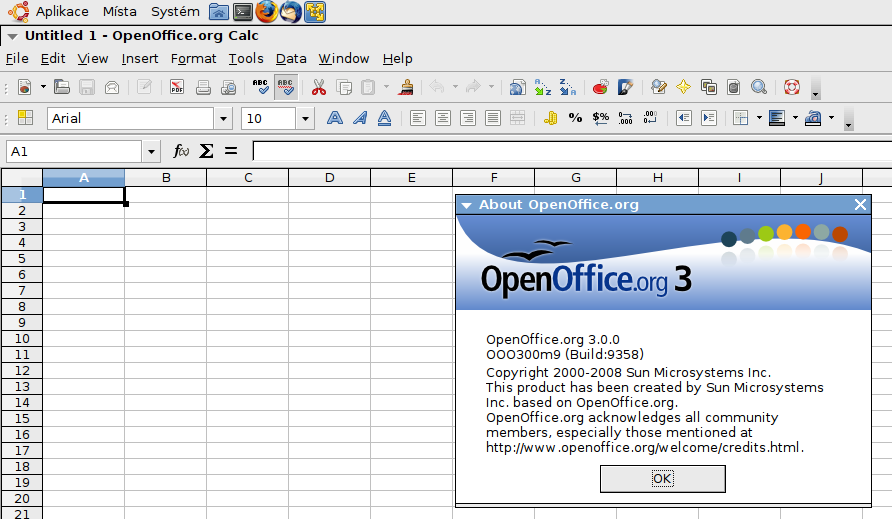Screen dimensions: 892x519
Task: Click the Undo arrow
Action: (x=437, y=87)
